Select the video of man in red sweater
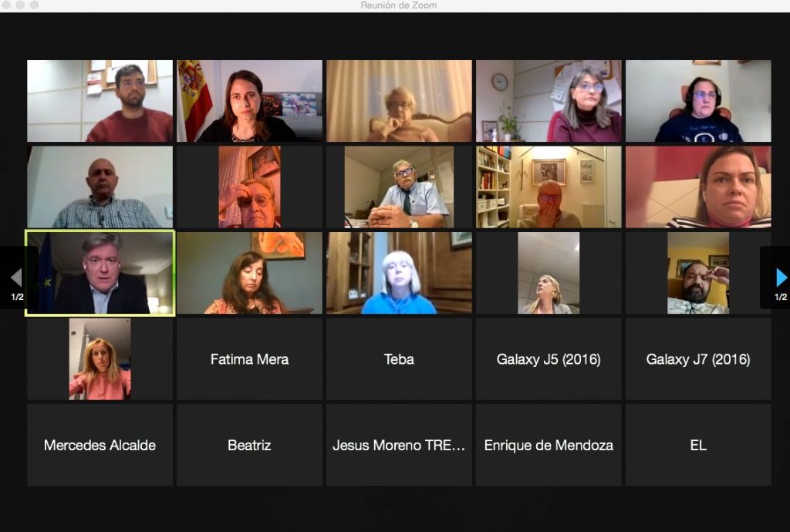 (x=100, y=101)
